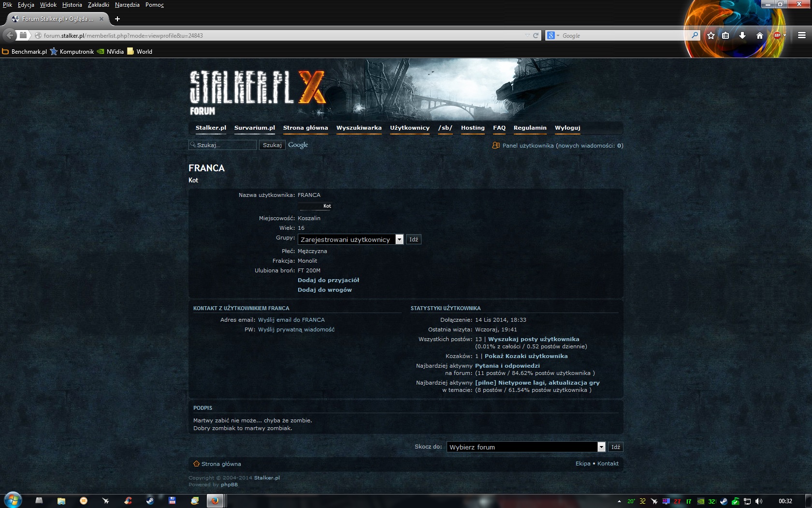Bookmark this page with the star icon

[711, 35]
